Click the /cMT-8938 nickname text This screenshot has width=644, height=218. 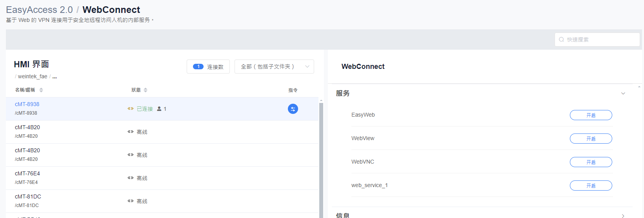click(x=26, y=113)
